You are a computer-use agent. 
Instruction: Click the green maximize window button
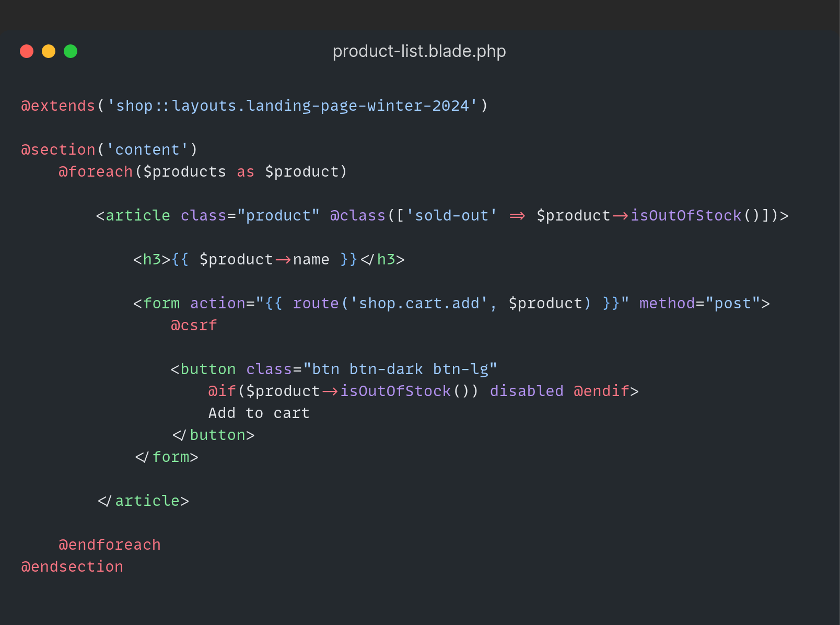pyautogui.click(x=71, y=51)
